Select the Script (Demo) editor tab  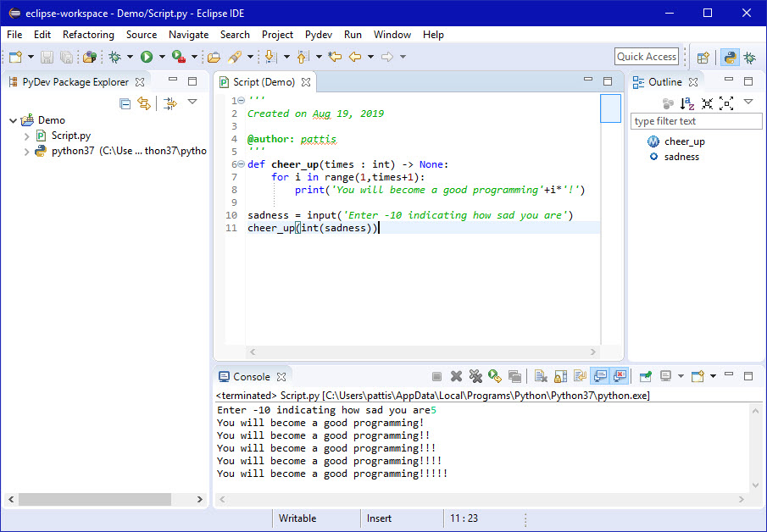coord(264,82)
